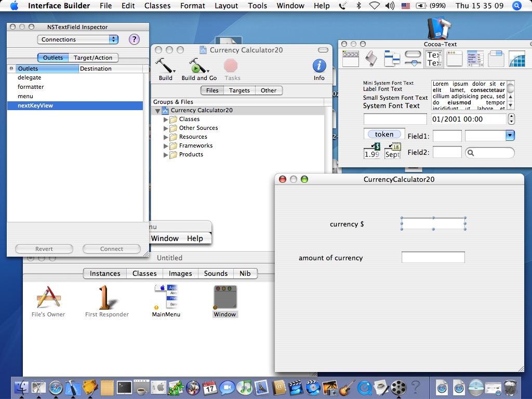
Task: Open the Tools menu in menu bar
Action: 258,5
